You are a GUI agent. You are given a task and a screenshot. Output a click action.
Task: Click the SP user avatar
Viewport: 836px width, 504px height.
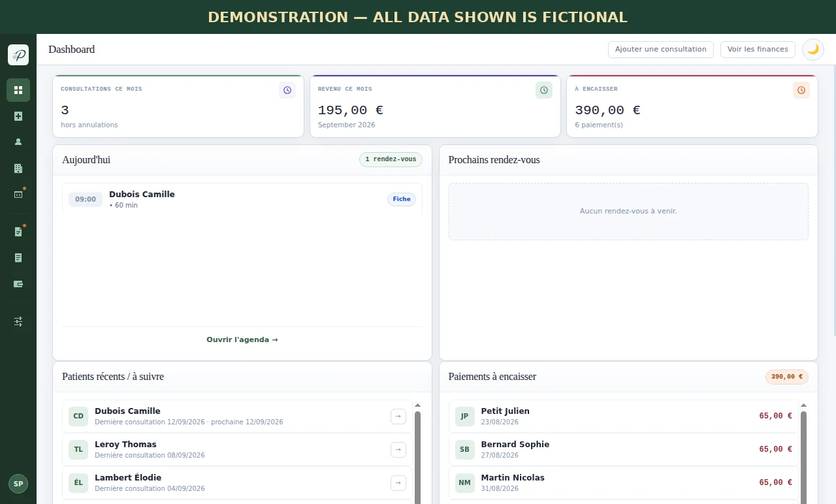coord(18,484)
